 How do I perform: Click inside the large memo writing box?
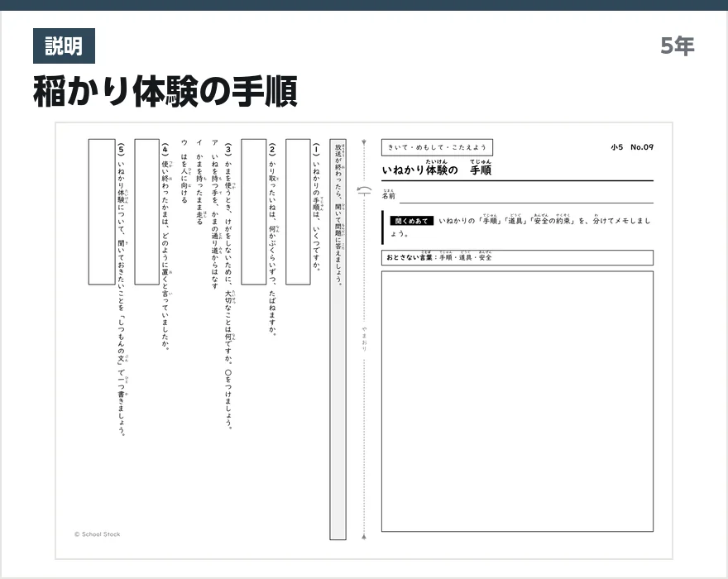click(x=517, y=401)
